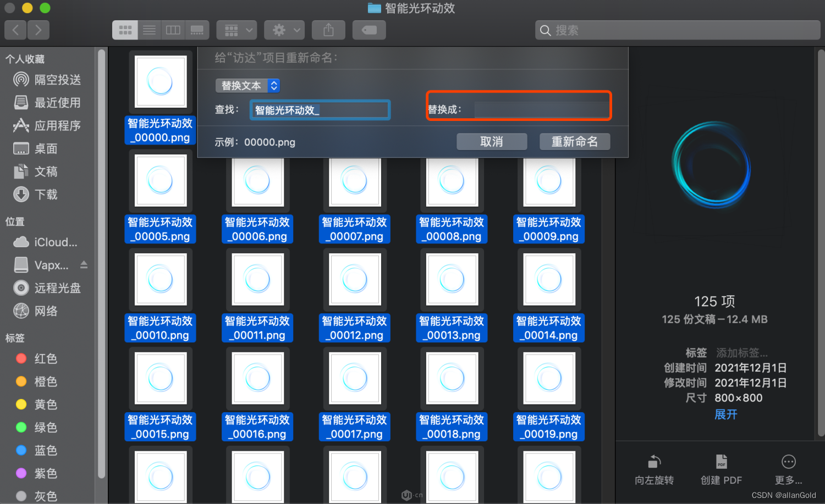Select the 智能光环动效_00005.png thumbnail

pyautogui.click(x=160, y=181)
